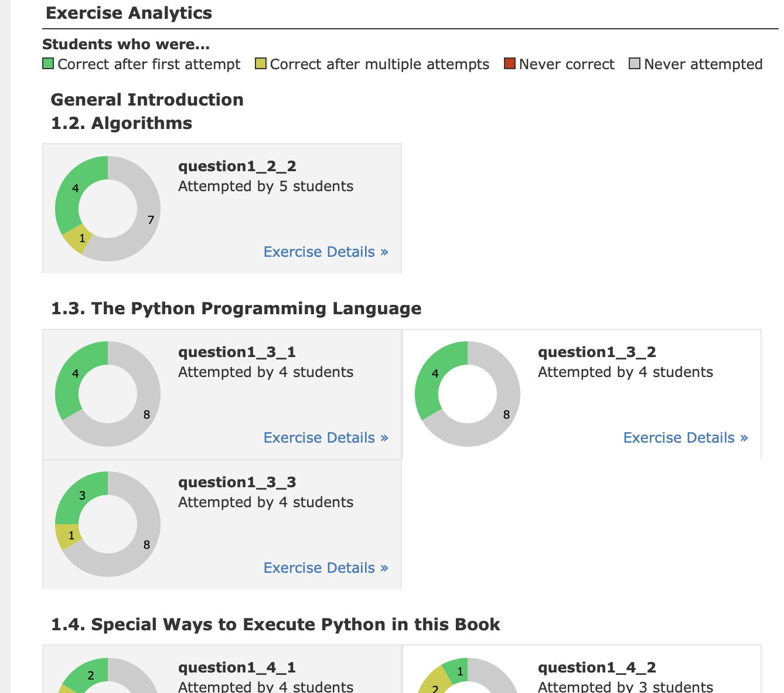
Task: Open Exercise Details for question1_3_3
Action: [x=326, y=568]
